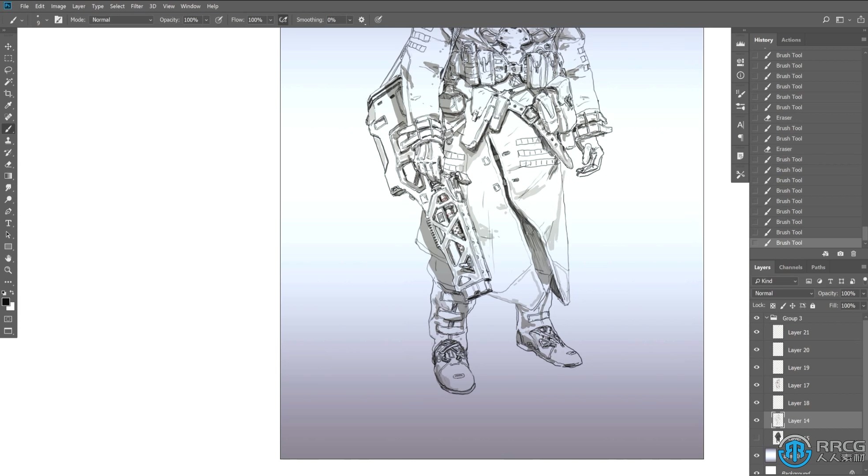The width and height of the screenshot is (868, 476).
Task: Open the Character panel icon
Action: tap(741, 125)
